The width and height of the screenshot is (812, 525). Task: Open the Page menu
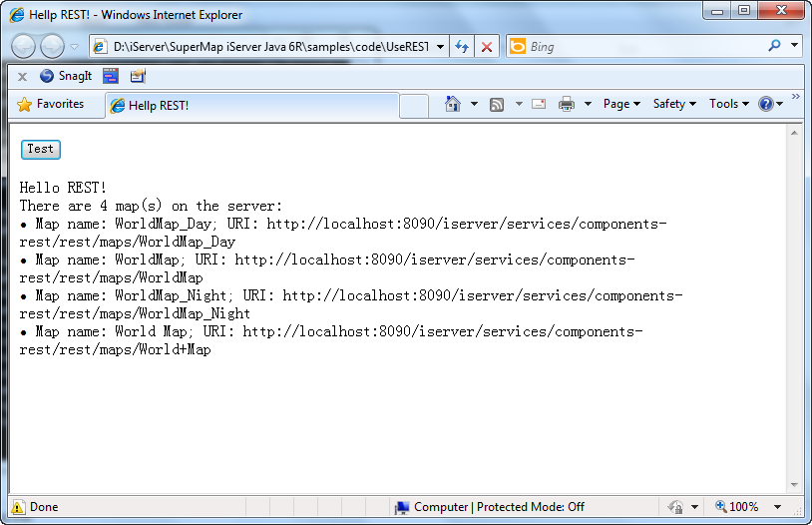pyautogui.click(x=621, y=104)
